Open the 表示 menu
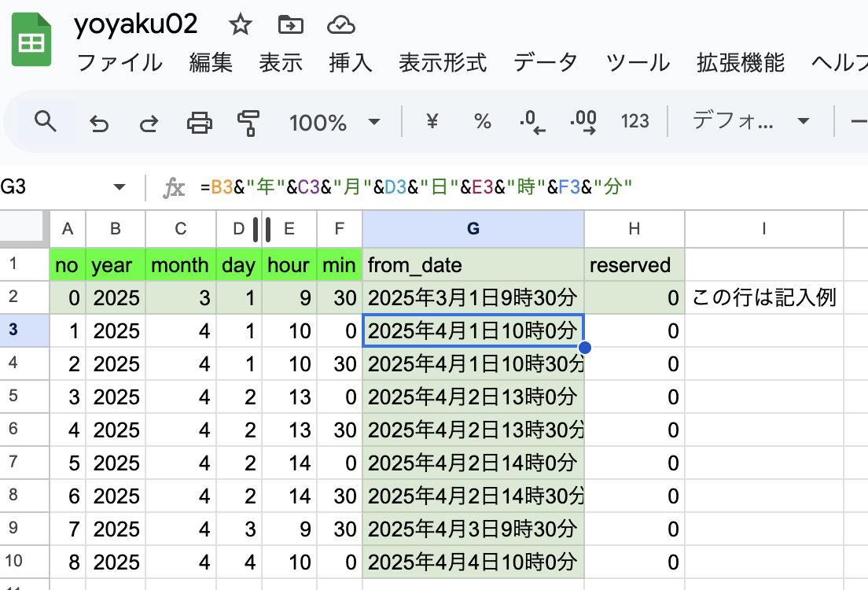868x590 pixels. (x=281, y=63)
